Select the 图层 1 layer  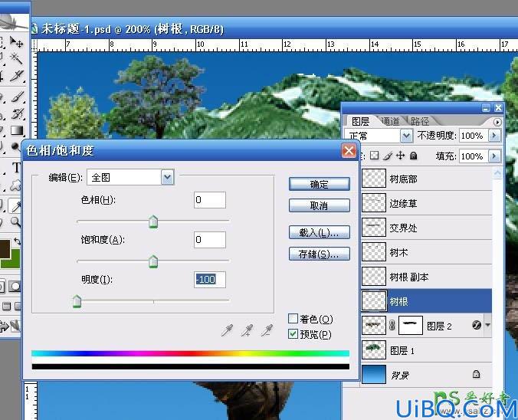coord(427,350)
